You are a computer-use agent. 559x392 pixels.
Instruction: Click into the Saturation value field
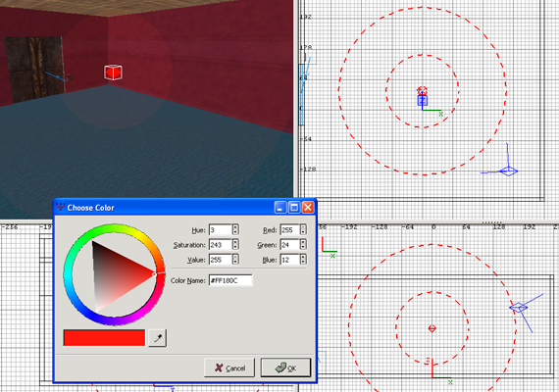click(221, 245)
